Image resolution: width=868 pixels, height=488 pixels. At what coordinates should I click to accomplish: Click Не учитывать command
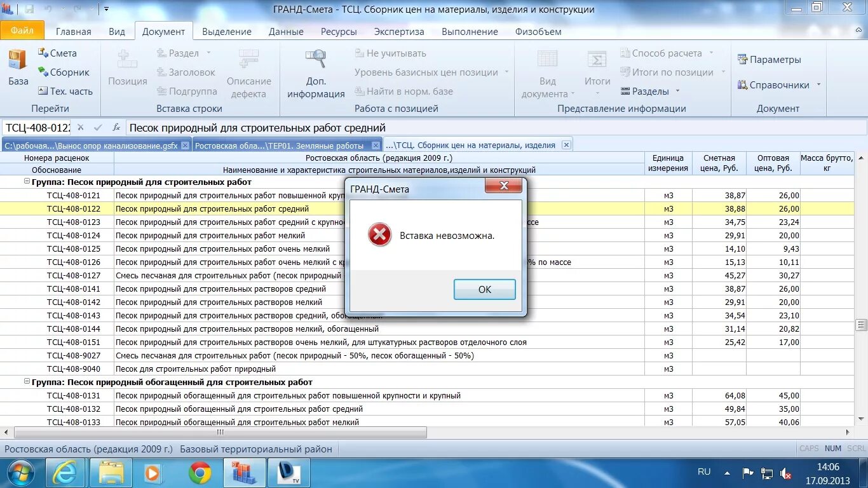390,53
